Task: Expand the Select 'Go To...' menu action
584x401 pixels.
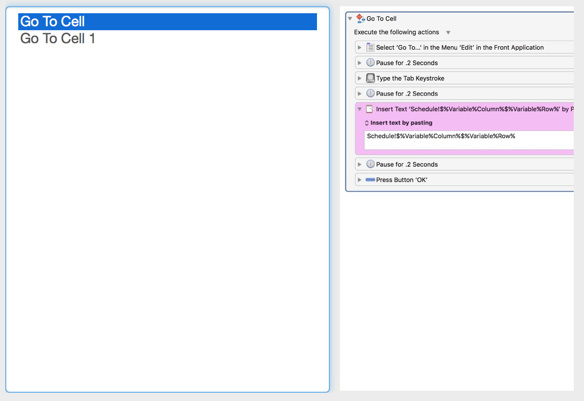Action: 359,47
